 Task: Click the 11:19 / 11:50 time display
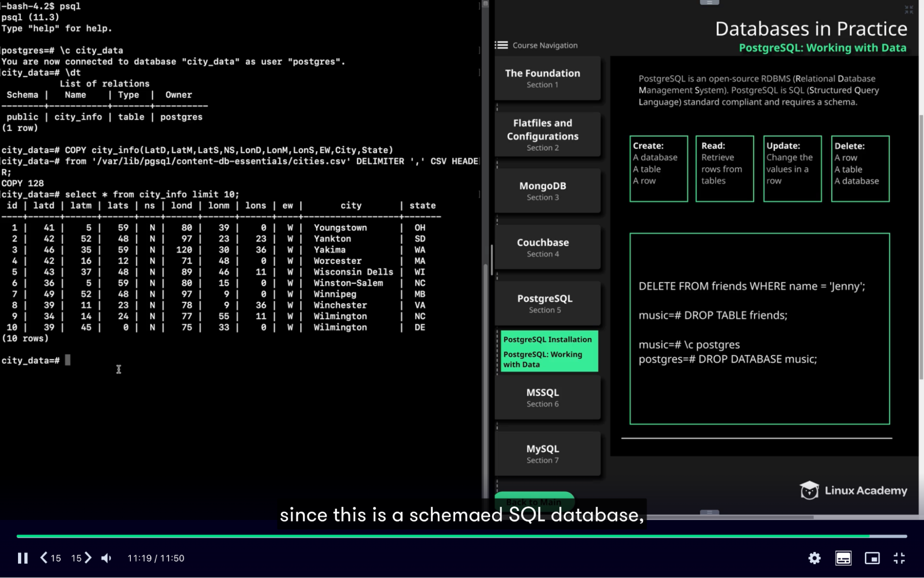pos(156,558)
